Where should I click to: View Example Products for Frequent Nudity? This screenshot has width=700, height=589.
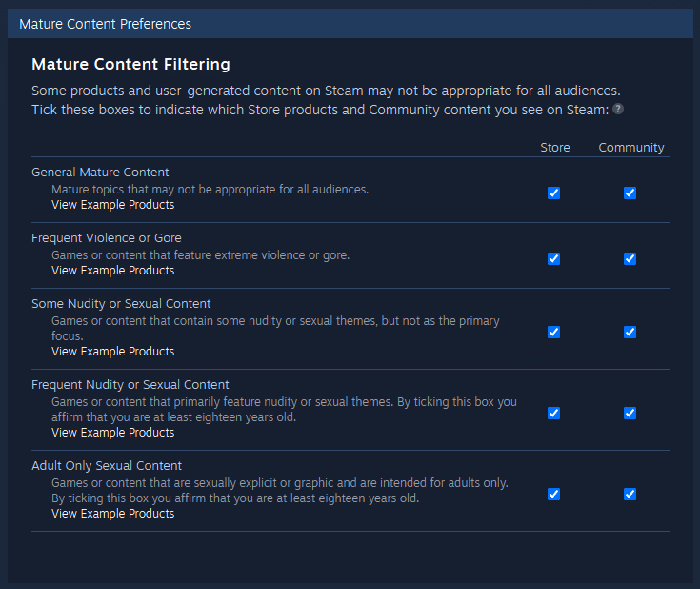pos(113,432)
